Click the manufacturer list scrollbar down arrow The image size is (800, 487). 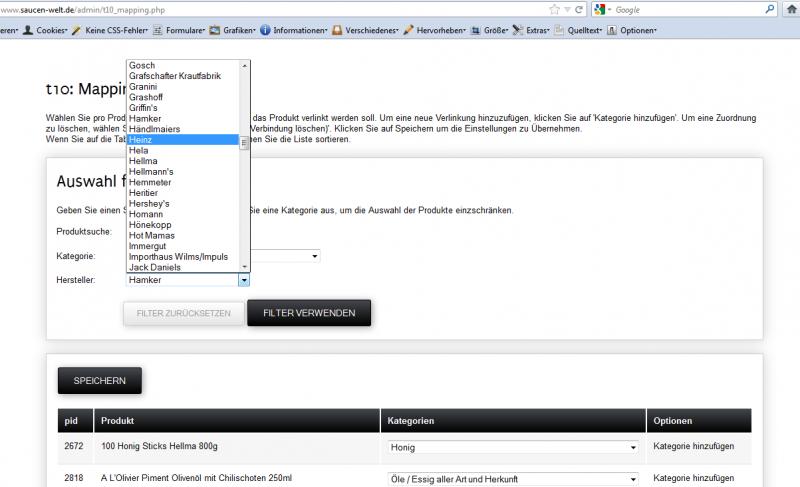244,267
